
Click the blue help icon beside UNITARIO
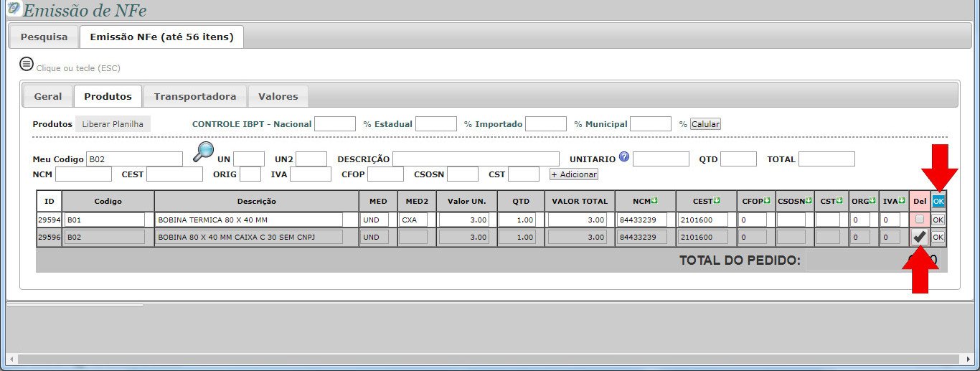coord(624,156)
